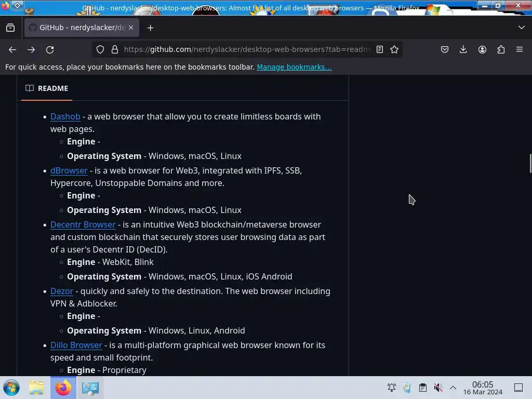Screen dimensions: 532x399
Task: Open a new tab with plus
Action: tap(150, 28)
